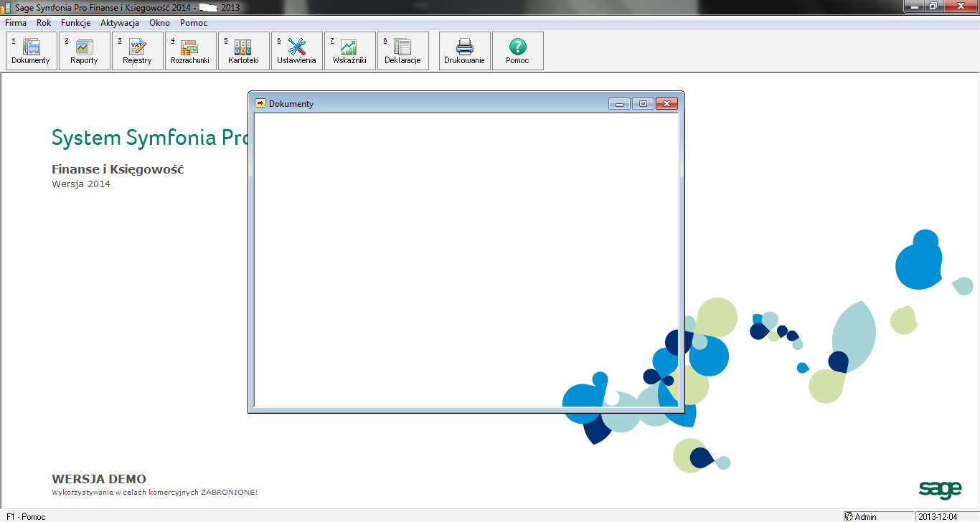Click the Dokumenty window title icon

pos(260,103)
